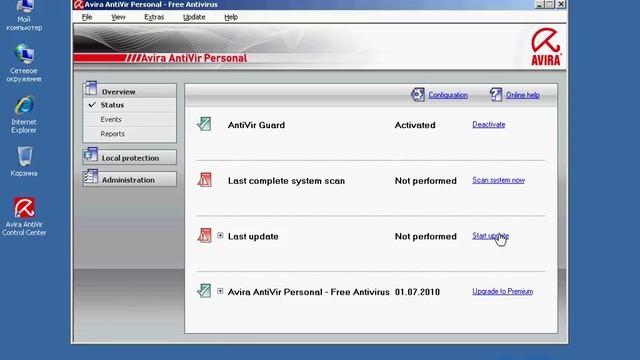This screenshot has height=360, width=640.
Task: Expand the Last update details
Action: (220, 236)
